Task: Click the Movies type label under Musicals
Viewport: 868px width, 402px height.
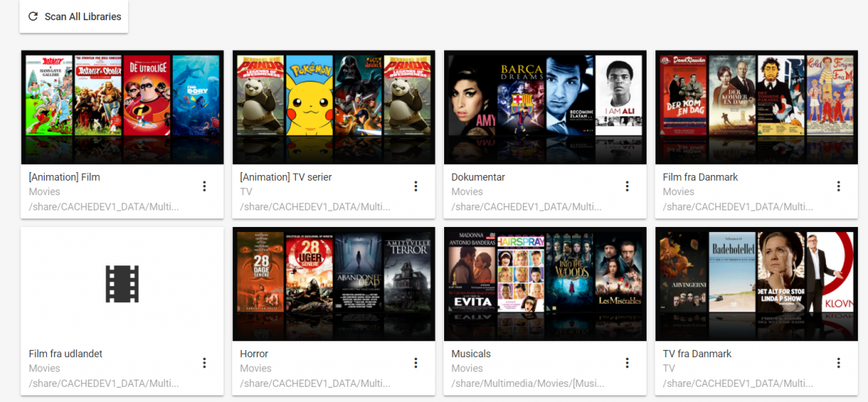Action: click(467, 368)
